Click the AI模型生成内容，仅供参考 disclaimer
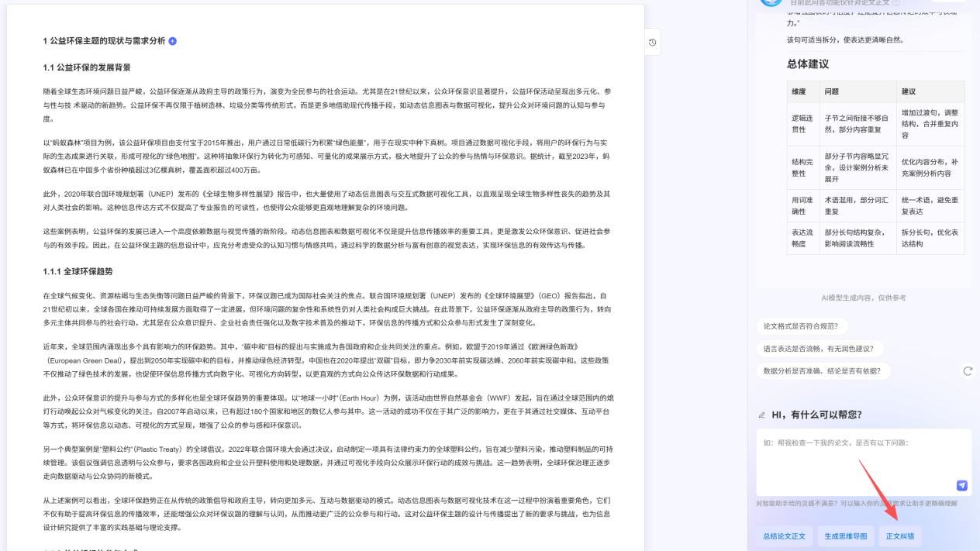 (x=864, y=298)
